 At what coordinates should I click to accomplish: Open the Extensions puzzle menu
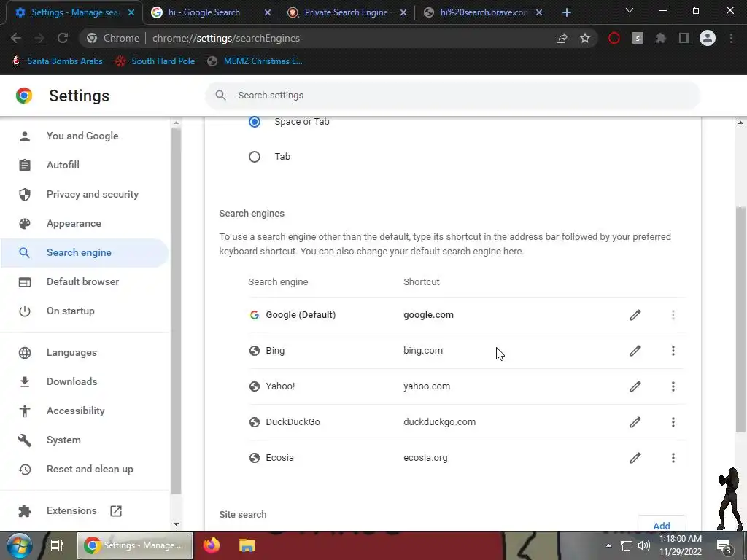tap(661, 38)
